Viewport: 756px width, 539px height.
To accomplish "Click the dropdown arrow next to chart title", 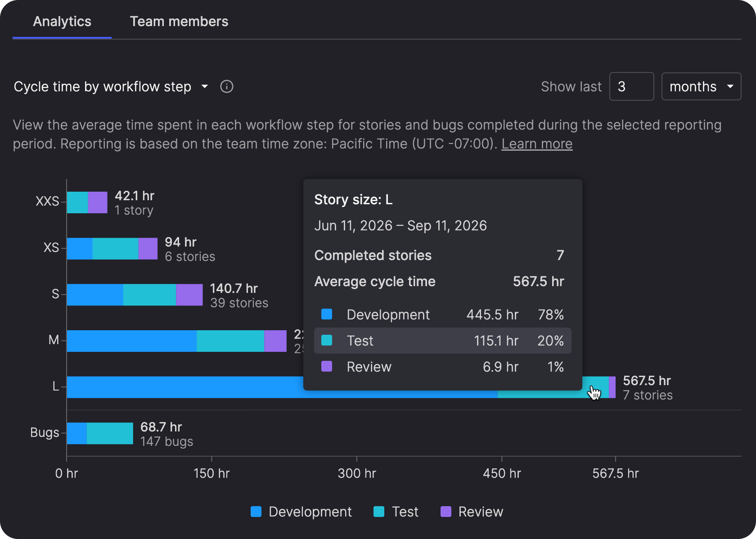I will click(205, 86).
